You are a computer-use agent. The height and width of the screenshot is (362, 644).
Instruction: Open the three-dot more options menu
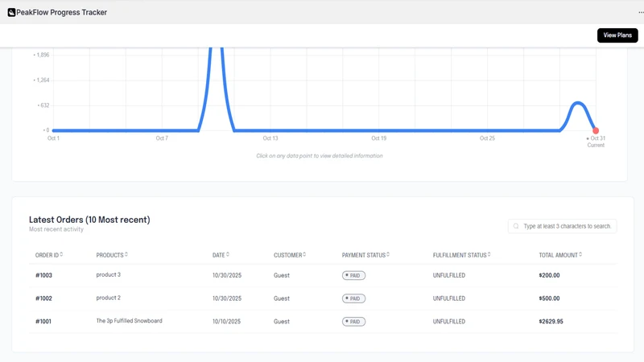pyautogui.click(x=641, y=12)
